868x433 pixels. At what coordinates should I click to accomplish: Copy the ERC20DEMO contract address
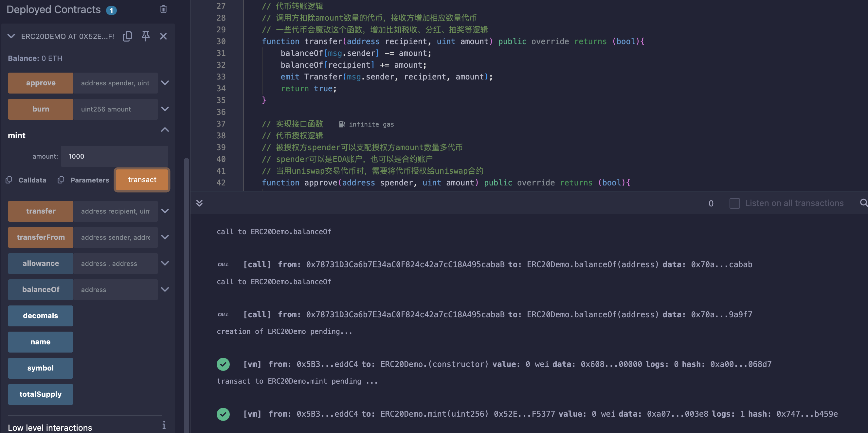click(x=128, y=36)
